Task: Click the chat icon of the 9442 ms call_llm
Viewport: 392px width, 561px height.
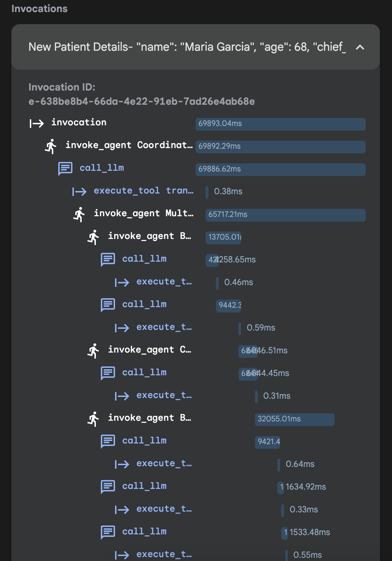Action: (x=108, y=305)
